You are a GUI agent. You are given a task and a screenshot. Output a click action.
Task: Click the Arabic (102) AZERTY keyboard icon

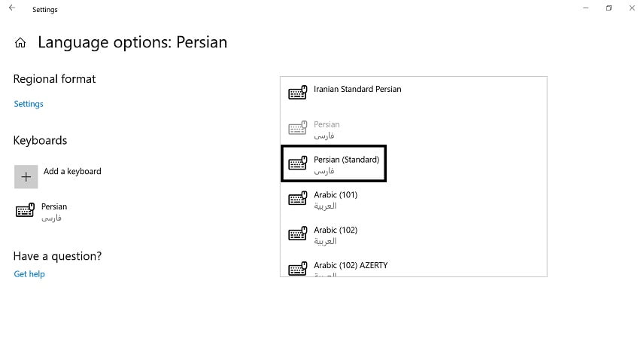pos(298,268)
